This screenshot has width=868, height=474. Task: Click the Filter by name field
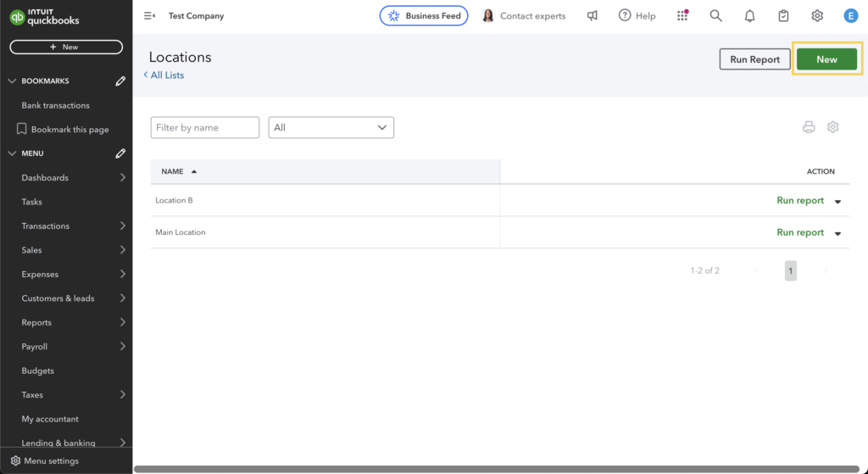pyautogui.click(x=204, y=127)
